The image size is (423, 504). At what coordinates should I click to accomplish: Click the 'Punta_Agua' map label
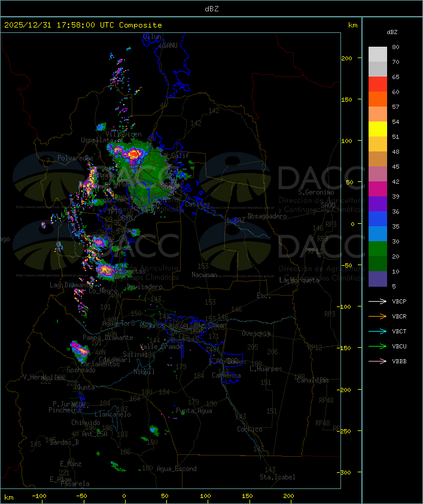pyautogui.click(x=194, y=411)
